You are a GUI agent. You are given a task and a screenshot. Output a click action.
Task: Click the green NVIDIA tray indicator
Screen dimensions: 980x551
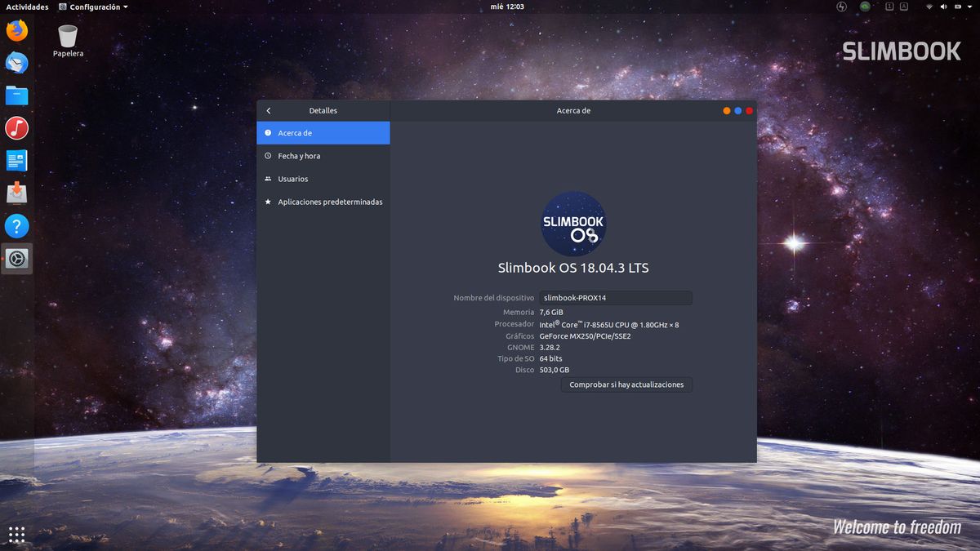pos(865,7)
